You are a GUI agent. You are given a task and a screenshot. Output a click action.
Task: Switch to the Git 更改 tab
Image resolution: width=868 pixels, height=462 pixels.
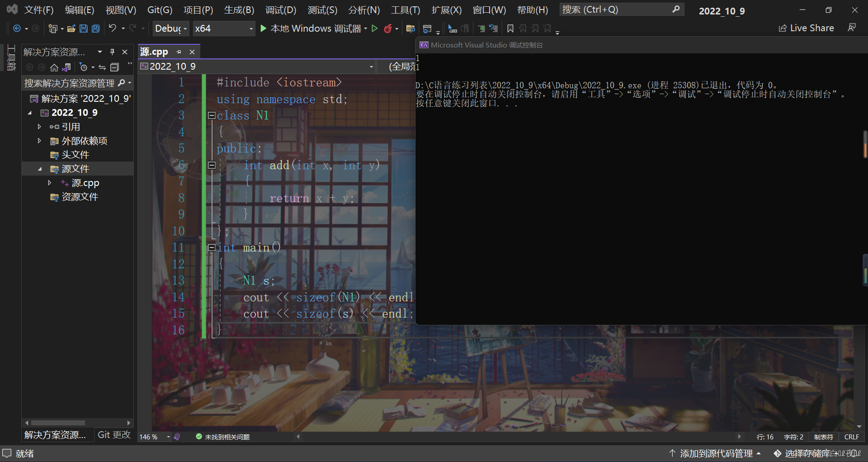(114, 434)
